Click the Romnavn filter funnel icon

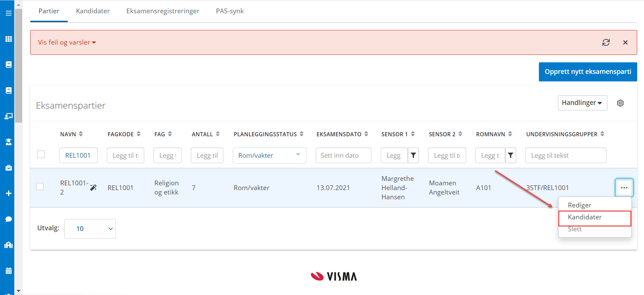510,155
